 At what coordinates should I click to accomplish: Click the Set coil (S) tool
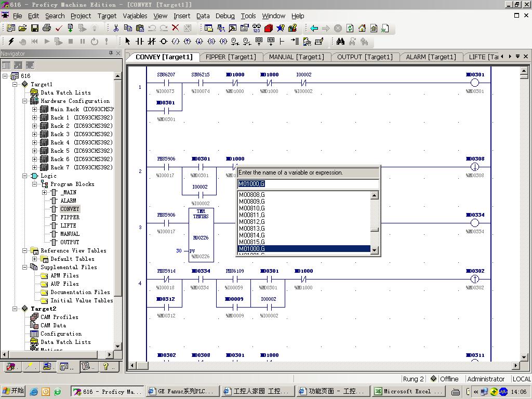(x=211, y=41)
